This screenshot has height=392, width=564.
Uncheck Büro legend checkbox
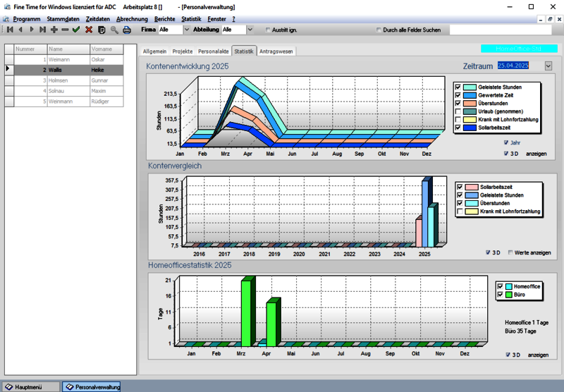pyautogui.click(x=500, y=295)
